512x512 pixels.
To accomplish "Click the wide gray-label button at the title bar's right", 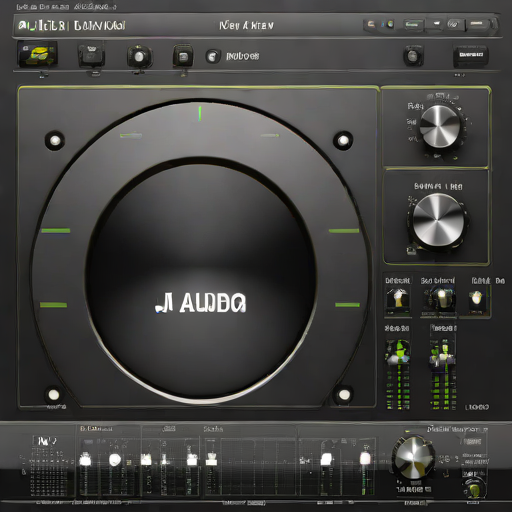I will coord(478,24).
